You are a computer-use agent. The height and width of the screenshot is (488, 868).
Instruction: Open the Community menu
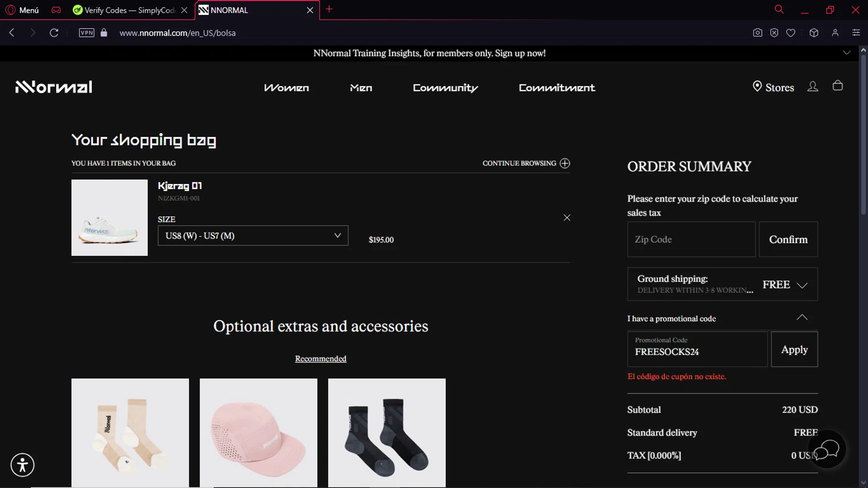tap(446, 88)
